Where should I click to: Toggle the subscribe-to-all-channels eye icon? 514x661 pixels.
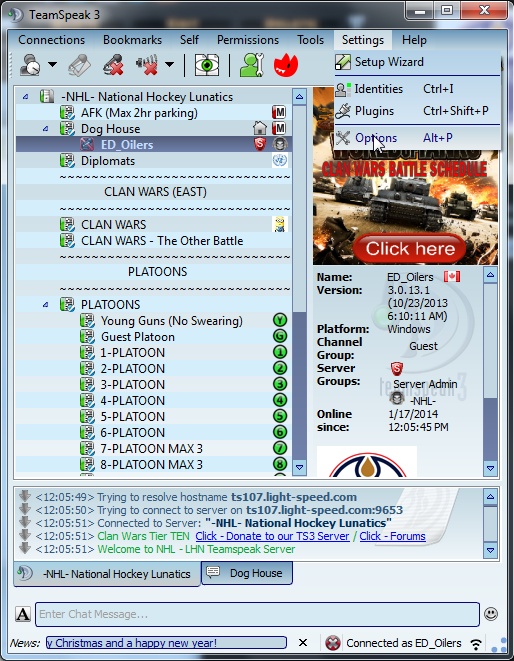point(207,65)
